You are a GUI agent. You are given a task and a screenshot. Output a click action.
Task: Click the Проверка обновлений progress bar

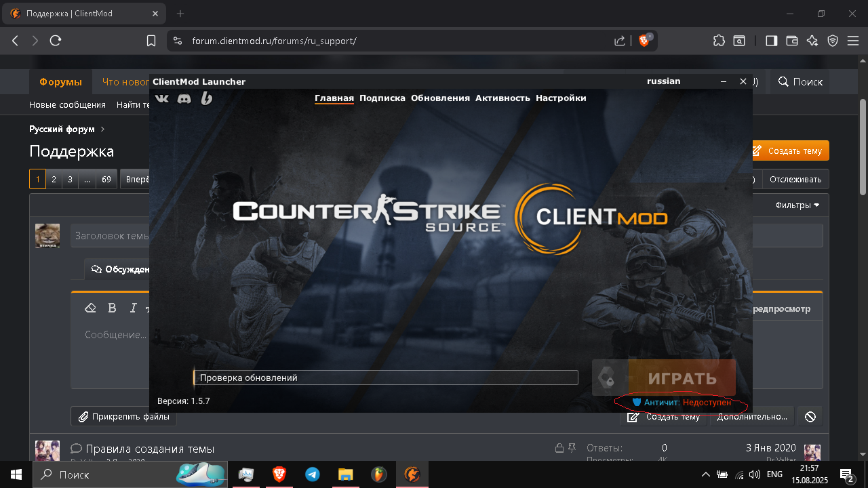click(386, 378)
